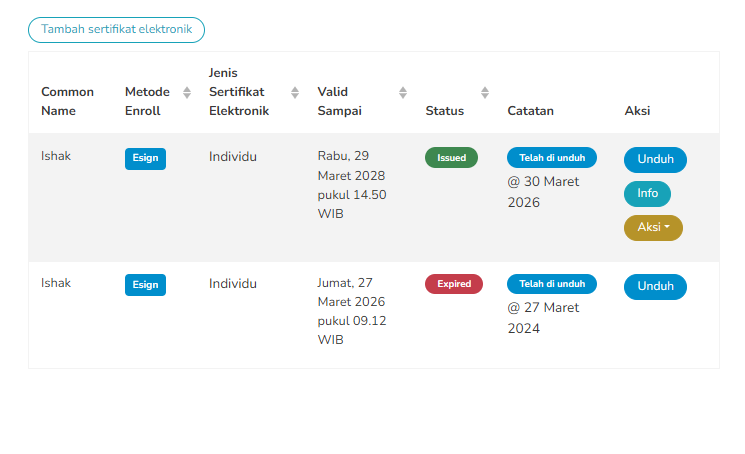Screen dimensions: 745x454
Task: Click validity date Jumat, 27 Maret 2026
Action: pos(352,311)
